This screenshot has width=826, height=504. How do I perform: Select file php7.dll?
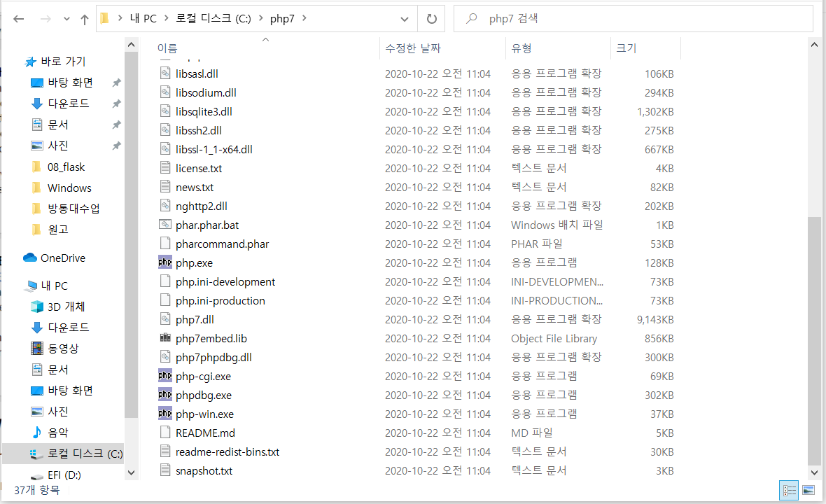pyautogui.click(x=195, y=320)
